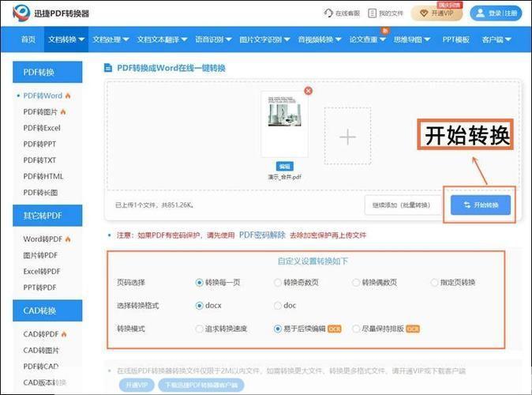This screenshot has height=395, width=532.
Task: Expand 文档转换 dropdown menu
Action: tap(66, 39)
